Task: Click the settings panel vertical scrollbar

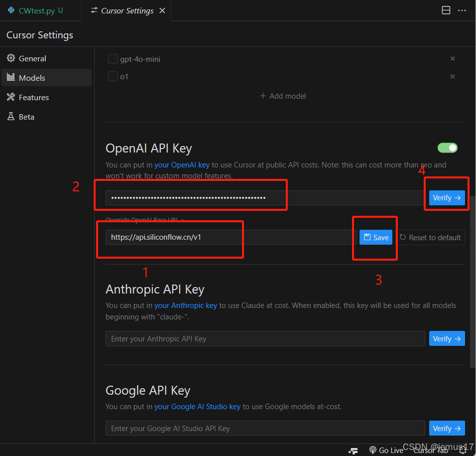Action: [473, 281]
